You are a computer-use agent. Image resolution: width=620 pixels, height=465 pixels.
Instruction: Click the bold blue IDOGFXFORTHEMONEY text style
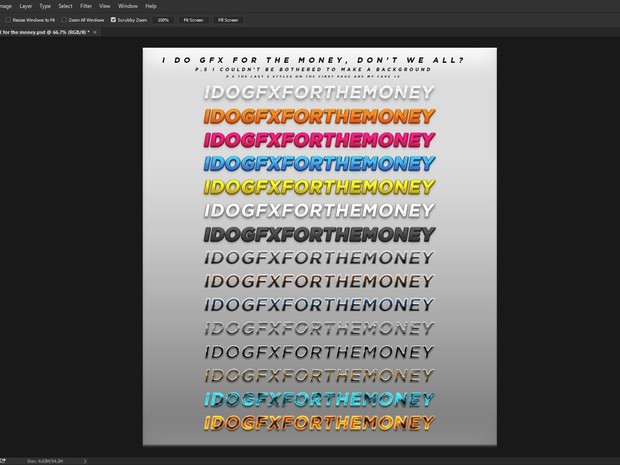pyautogui.click(x=319, y=163)
